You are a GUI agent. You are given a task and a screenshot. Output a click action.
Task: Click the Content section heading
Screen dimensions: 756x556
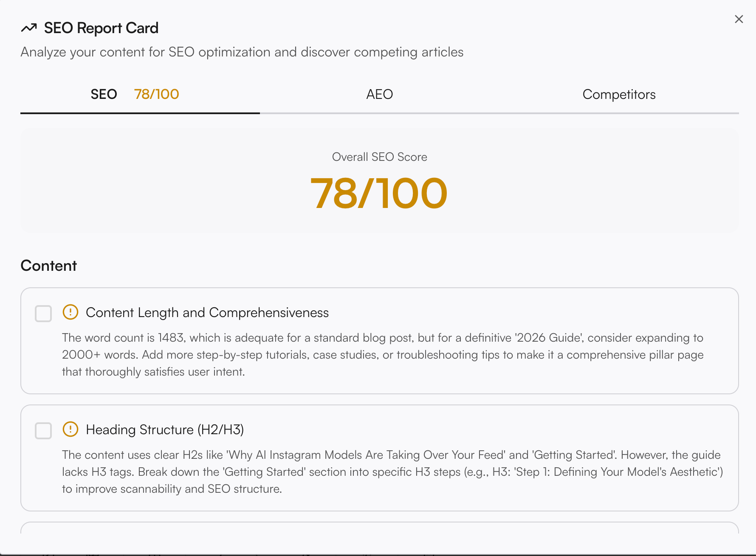tap(48, 266)
